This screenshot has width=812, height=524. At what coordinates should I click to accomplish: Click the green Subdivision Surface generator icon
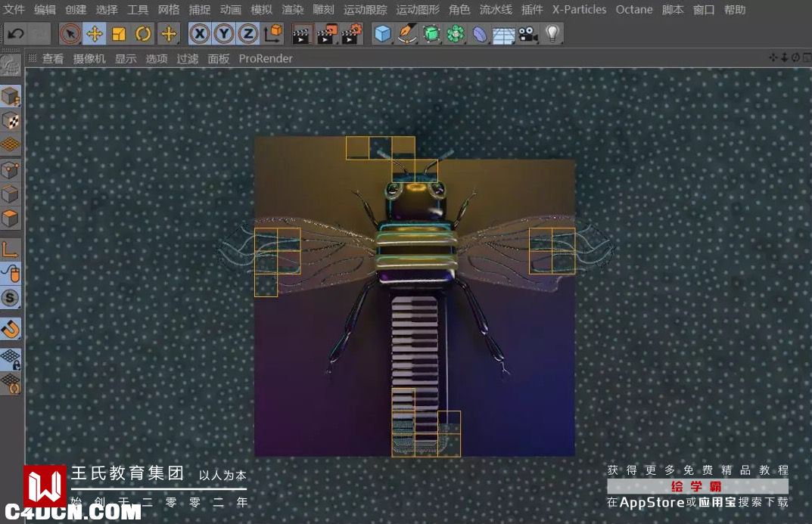(431, 34)
